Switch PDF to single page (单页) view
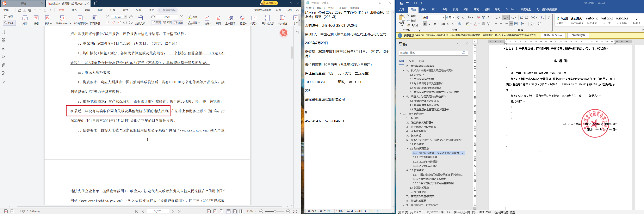This screenshot has width=644, height=214. [x=156, y=23]
